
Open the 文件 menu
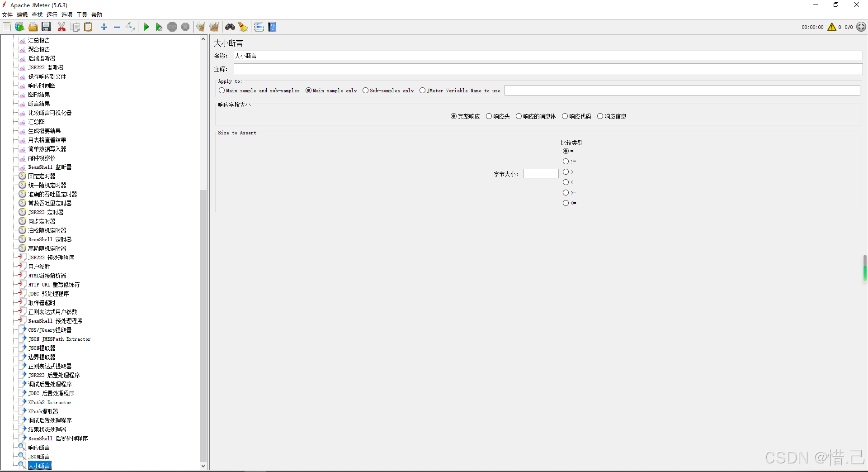click(x=7, y=15)
